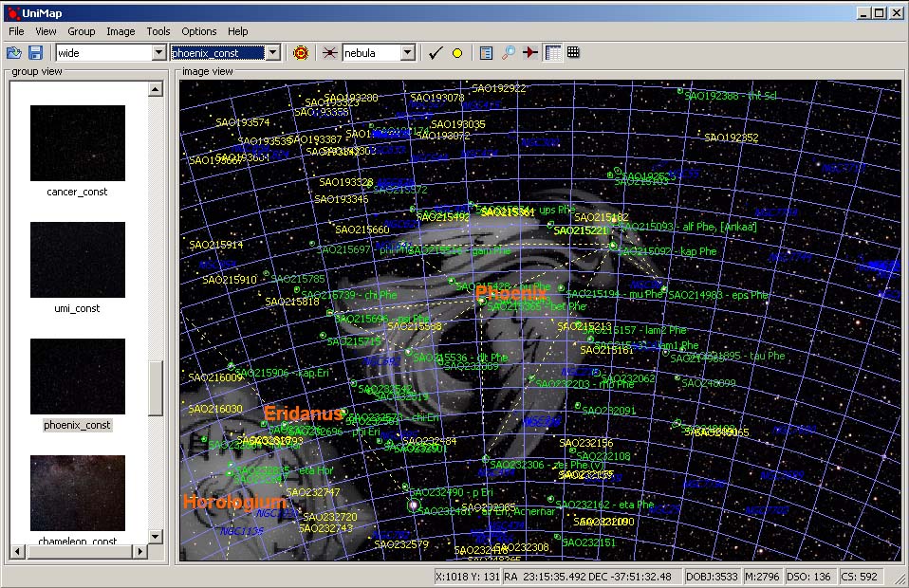Click the yellow circle toolbar icon
909x588 pixels.
point(457,53)
